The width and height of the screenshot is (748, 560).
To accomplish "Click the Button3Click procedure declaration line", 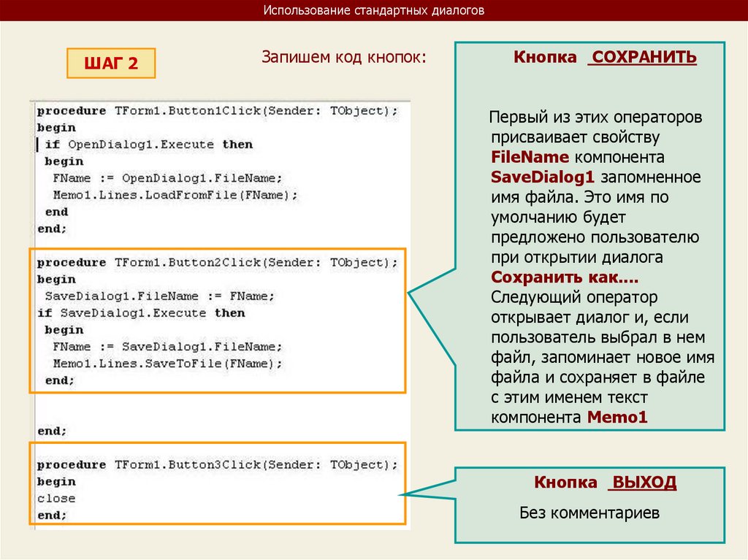I will click(x=217, y=465).
